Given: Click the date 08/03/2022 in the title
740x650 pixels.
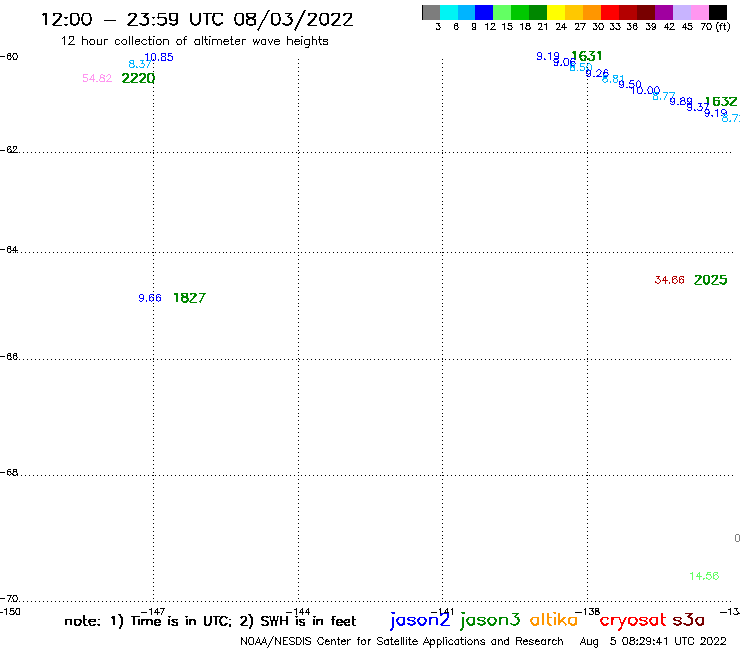Looking at the screenshot, I should coord(293,19).
